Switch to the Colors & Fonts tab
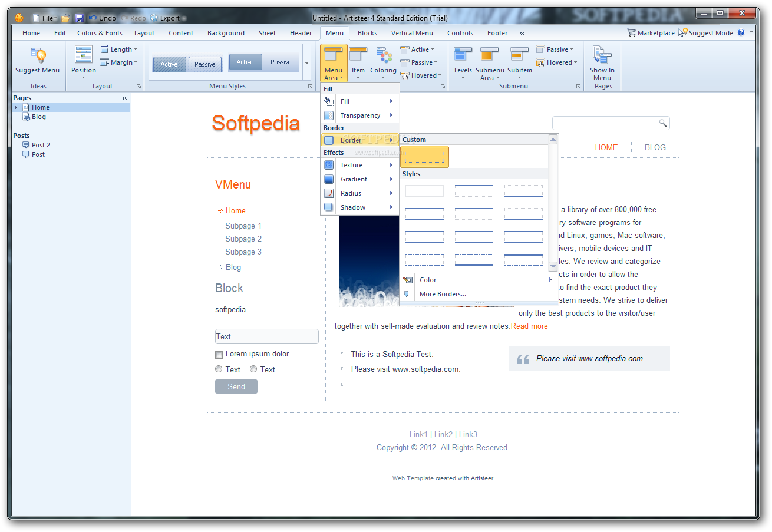772x532 pixels. point(100,33)
